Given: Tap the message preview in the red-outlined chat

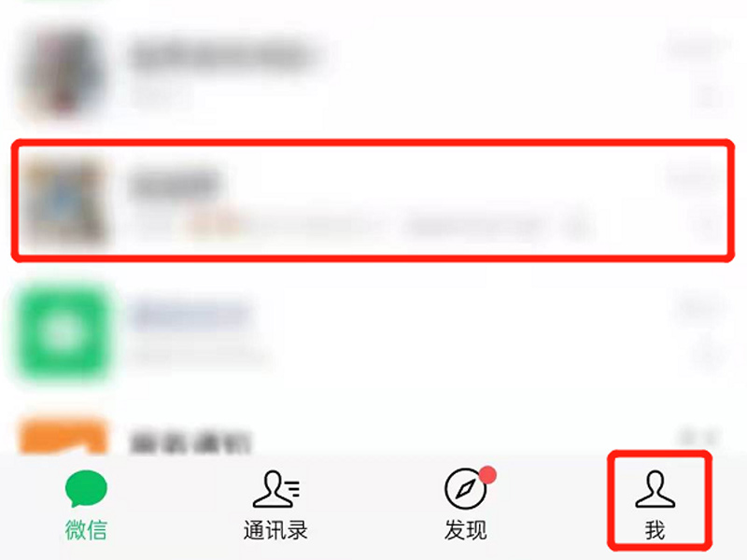Looking at the screenshot, I should (362, 225).
